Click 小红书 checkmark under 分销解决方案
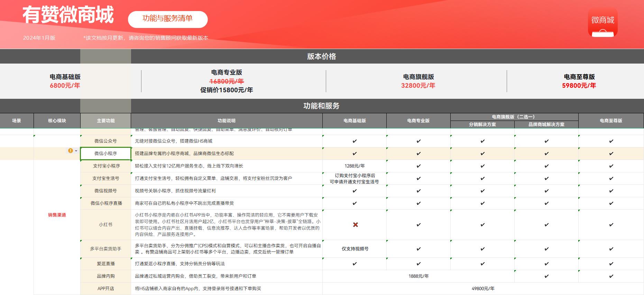Viewport: 644px width, 295px height. pyautogui.click(x=482, y=225)
